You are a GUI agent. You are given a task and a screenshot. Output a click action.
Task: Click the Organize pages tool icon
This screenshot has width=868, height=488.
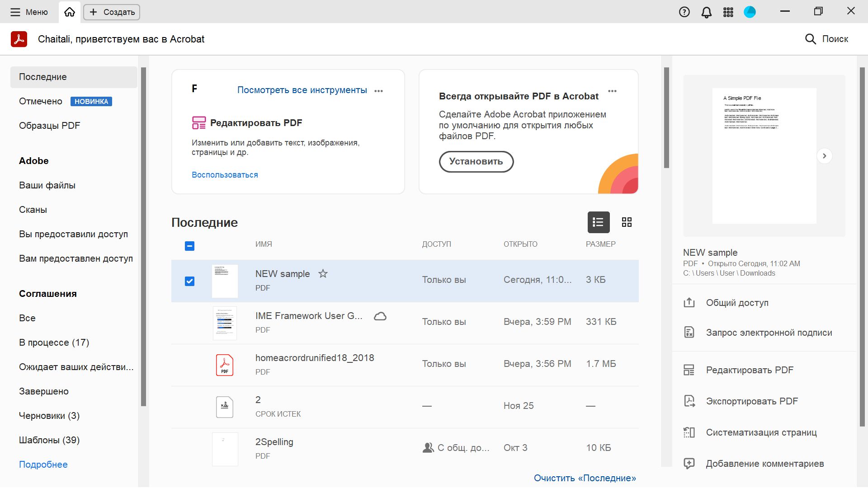689,432
